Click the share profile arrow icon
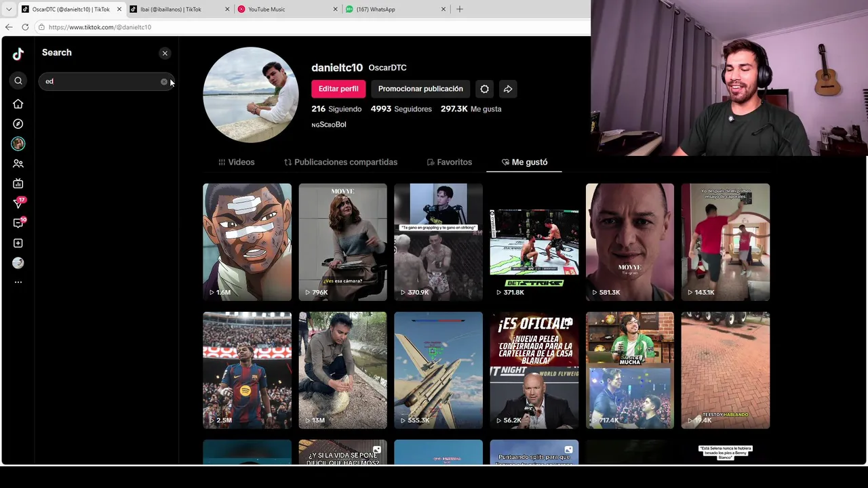 click(508, 89)
